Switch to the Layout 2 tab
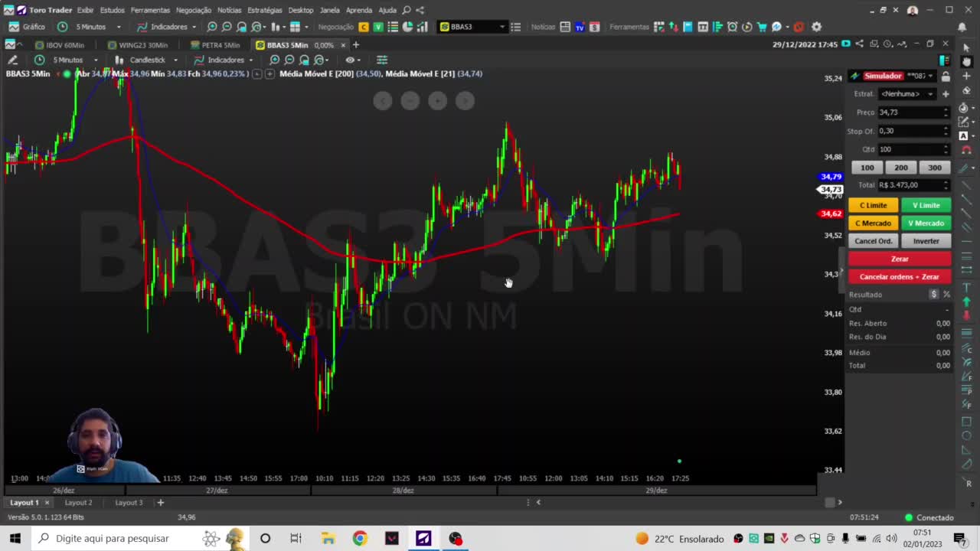This screenshot has width=980, height=551. click(x=78, y=503)
